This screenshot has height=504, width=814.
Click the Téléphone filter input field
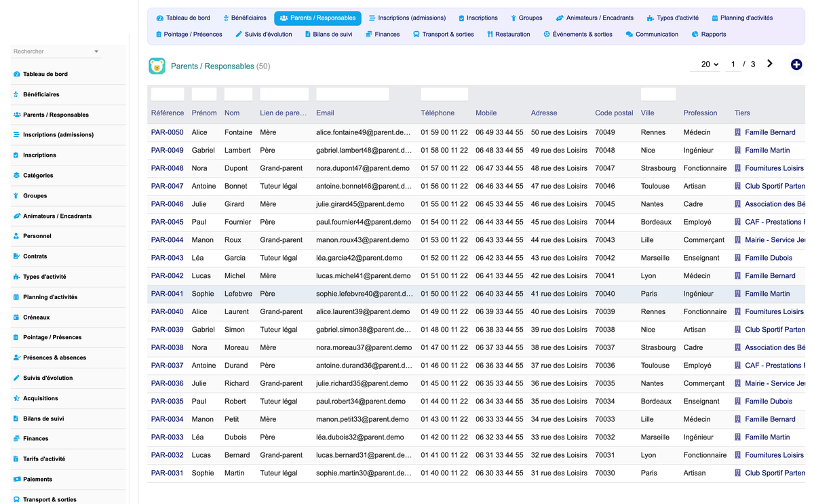tap(444, 94)
